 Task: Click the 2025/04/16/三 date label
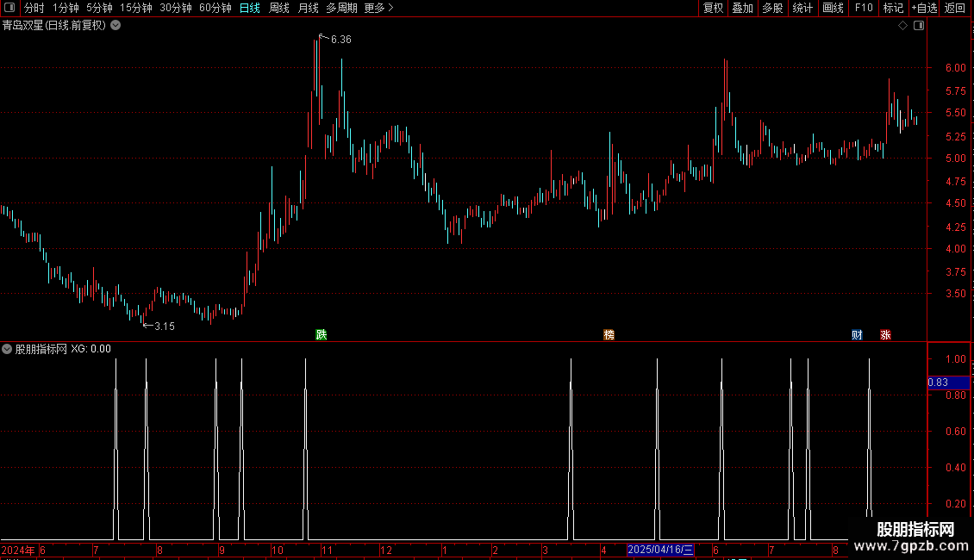[x=659, y=550]
